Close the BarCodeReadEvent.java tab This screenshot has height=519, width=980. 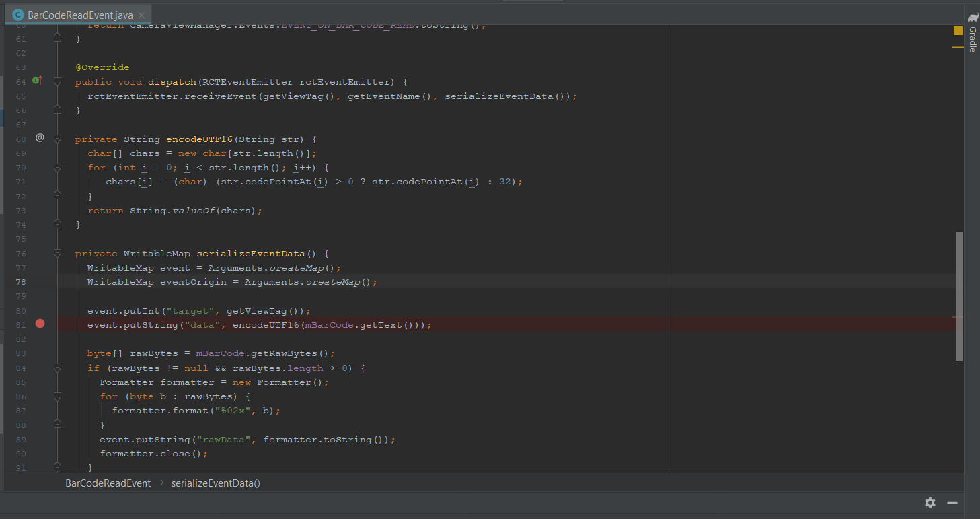point(142,13)
